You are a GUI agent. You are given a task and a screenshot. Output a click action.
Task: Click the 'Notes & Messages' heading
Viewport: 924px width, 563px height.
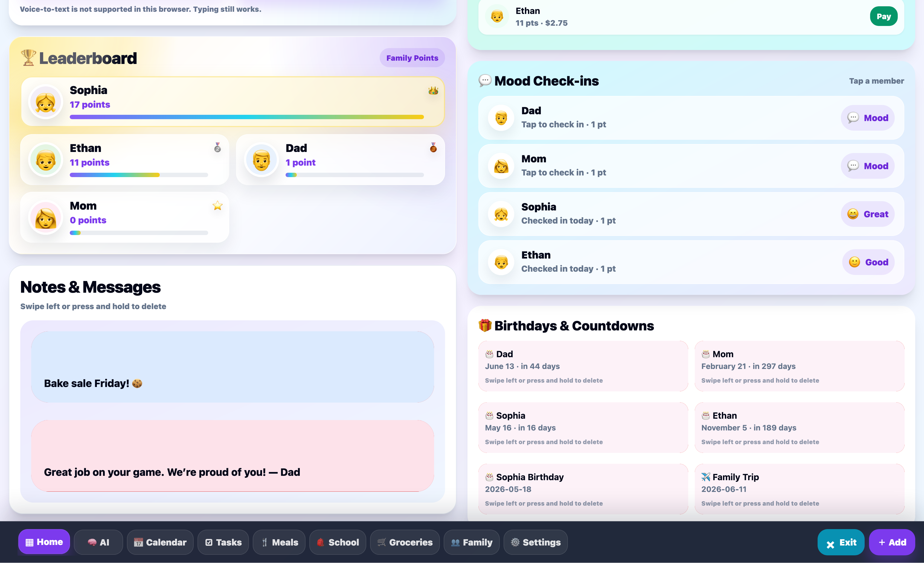(90, 287)
